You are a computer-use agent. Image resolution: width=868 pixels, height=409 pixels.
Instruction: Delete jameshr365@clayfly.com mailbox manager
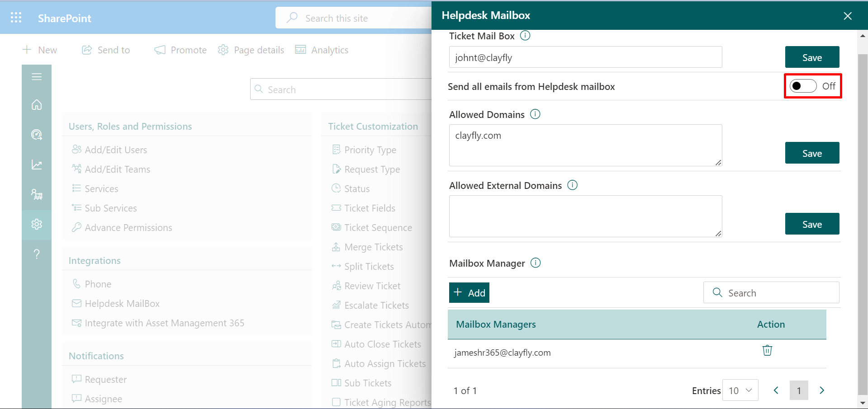[767, 350]
